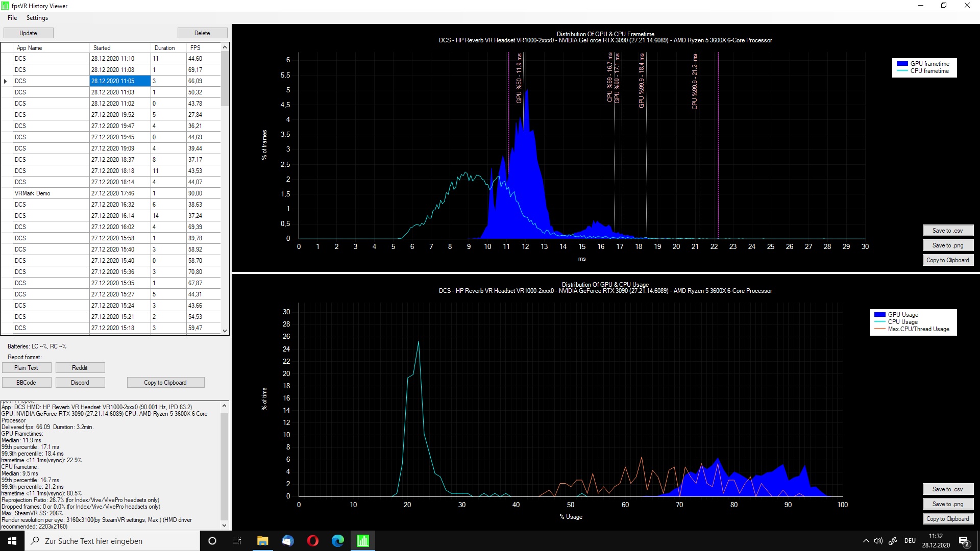This screenshot has height=551, width=980.
Task: Open the volume control tray icon
Action: 878,541
